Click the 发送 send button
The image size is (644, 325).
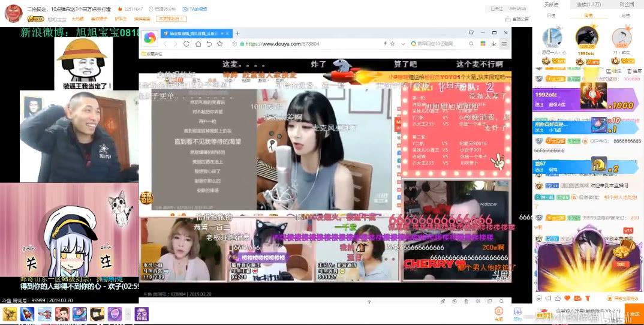coord(634,314)
